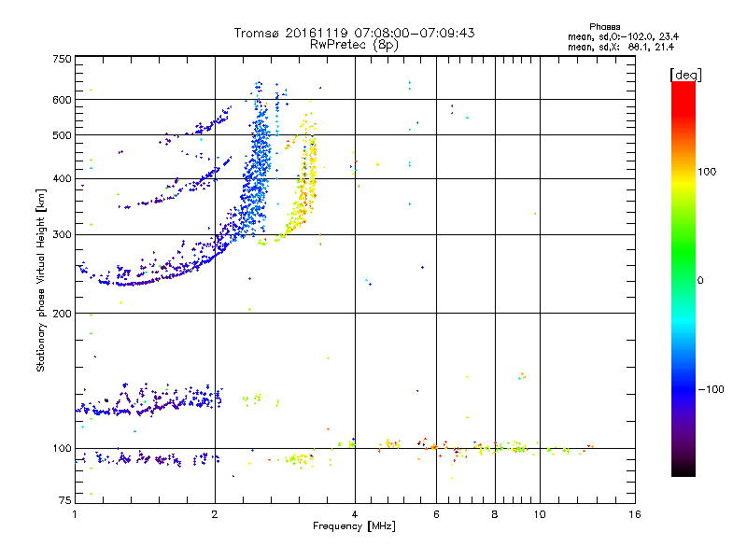
Task: Click the plot title 'Tromsø 20161119 07:08:00-07:09:43'
Action: coord(354,33)
